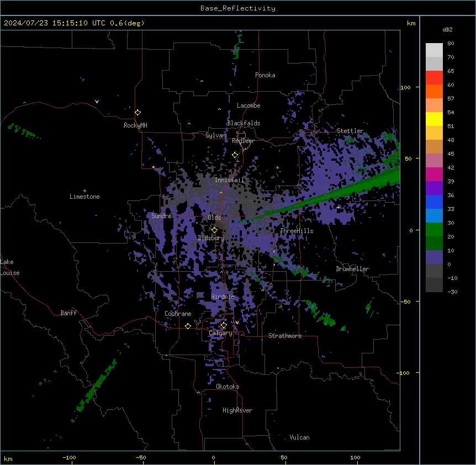
Task: Click the yellow v marker northeast of Calgary
Action: [237, 323]
